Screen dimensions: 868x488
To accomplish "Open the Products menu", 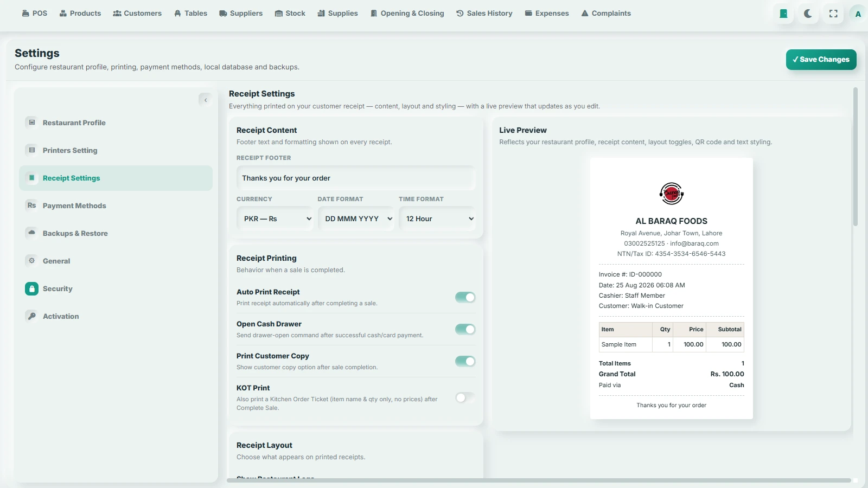I will pyautogui.click(x=80, y=13).
